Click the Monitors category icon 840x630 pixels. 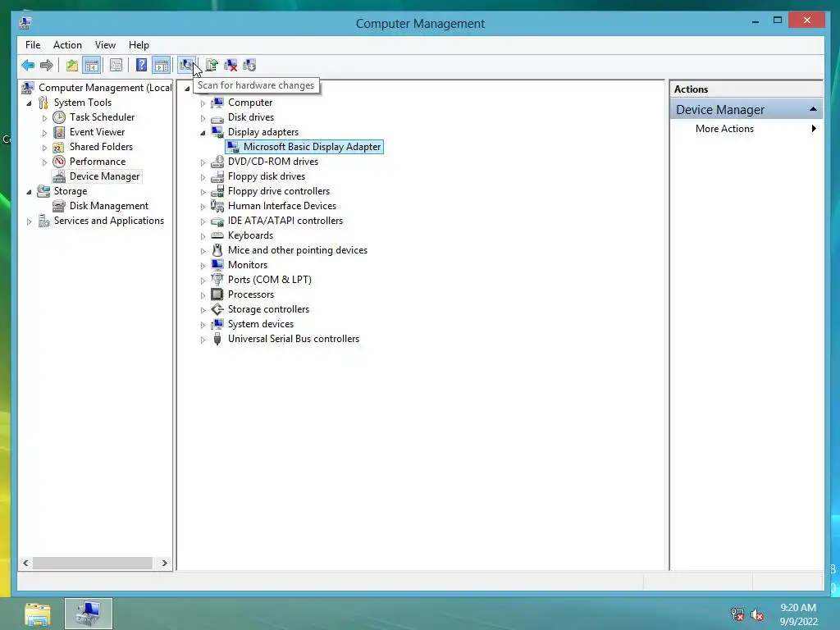[217, 265]
